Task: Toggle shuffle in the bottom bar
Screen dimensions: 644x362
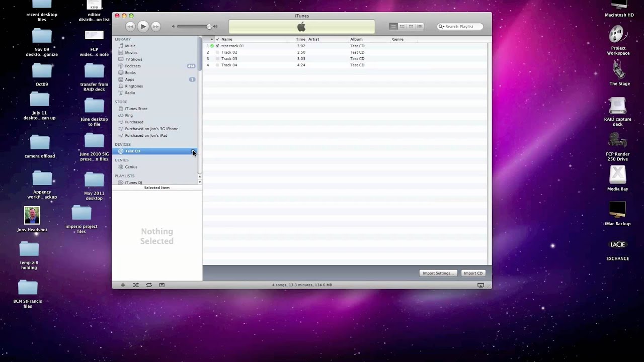Action: coord(136,285)
